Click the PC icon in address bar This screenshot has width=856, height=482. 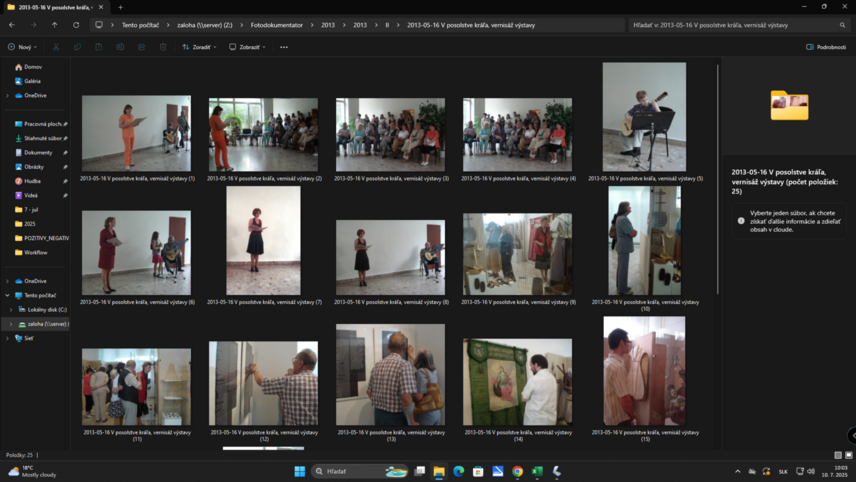click(x=99, y=25)
